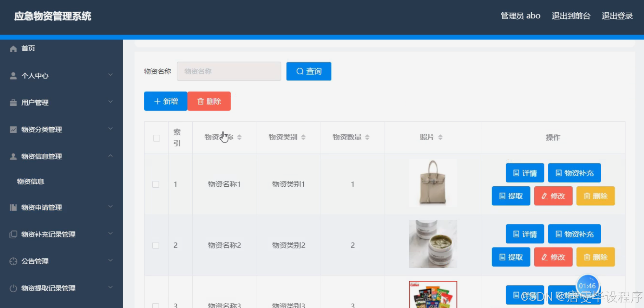Screen dimensions: 644x308
Task: Click the icon beside 物资信息管理
Action: pos(13,157)
